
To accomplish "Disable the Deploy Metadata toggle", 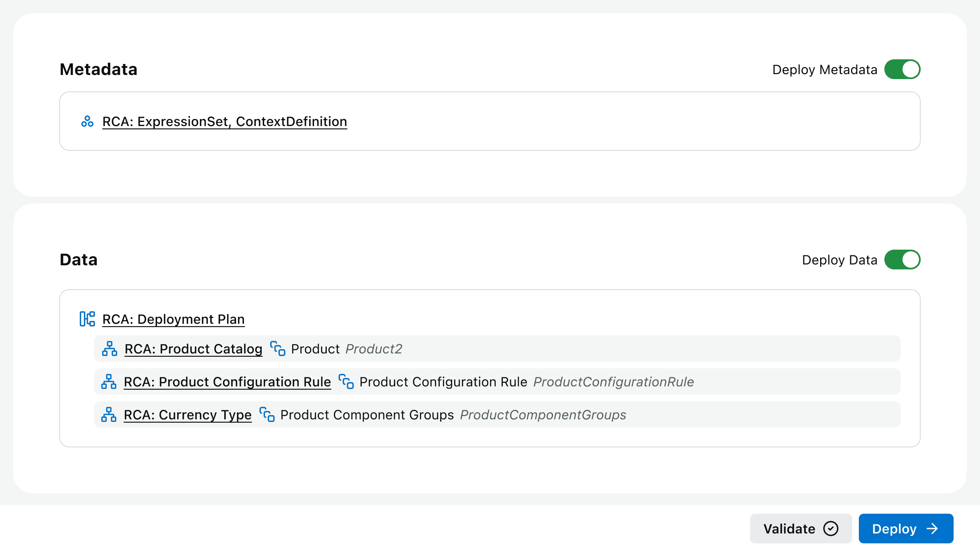I will (x=902, y=69).
